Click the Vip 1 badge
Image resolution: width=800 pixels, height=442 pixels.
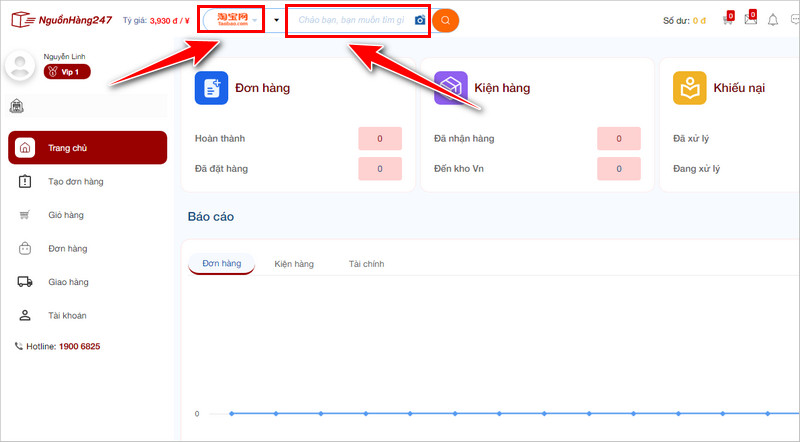68,72
